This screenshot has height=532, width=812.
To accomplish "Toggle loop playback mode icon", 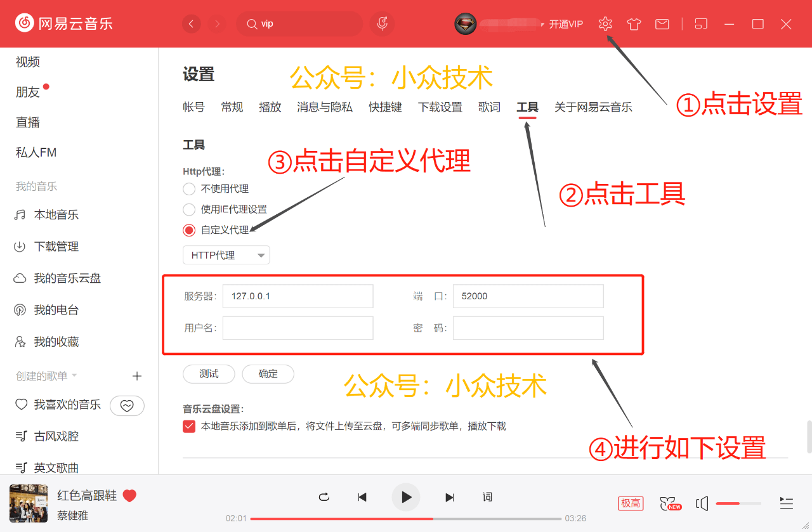I will coord(324,497).
